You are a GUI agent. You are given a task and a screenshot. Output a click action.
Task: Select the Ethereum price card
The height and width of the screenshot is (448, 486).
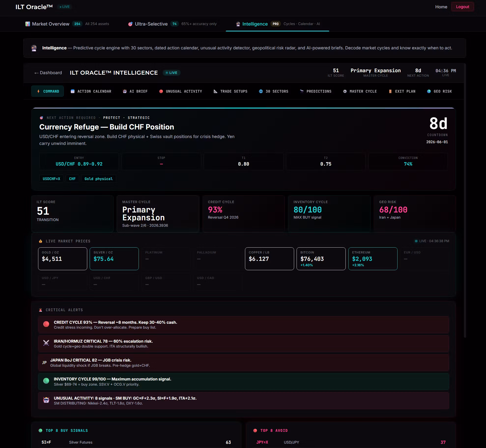click(373, 259)
